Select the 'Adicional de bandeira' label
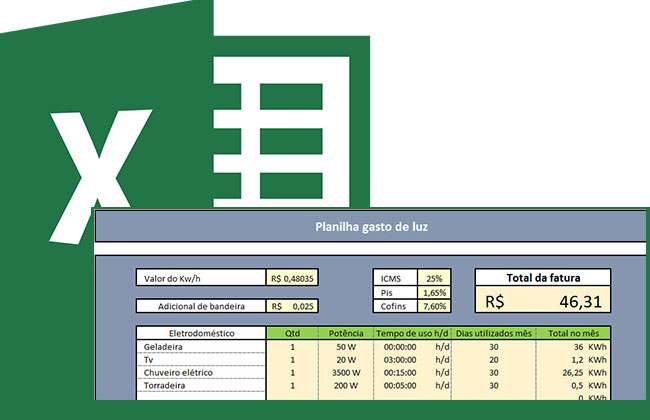 pos(201,306)
